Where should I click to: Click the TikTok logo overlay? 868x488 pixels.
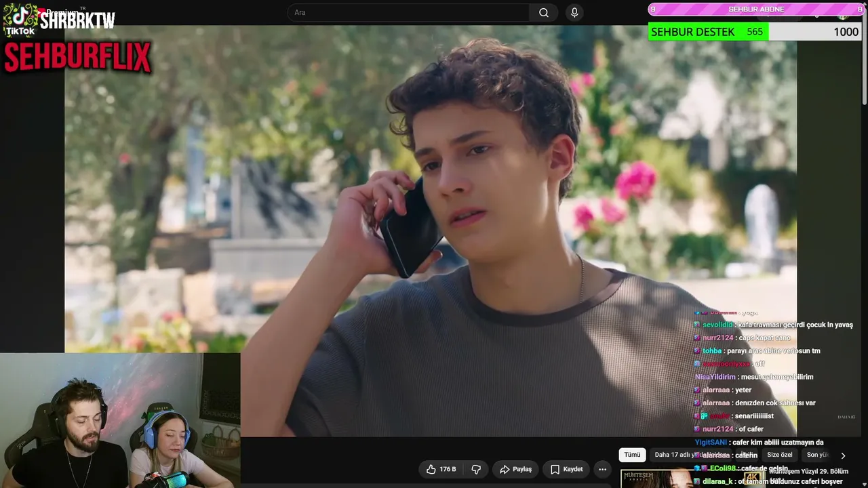pos(20,20)
